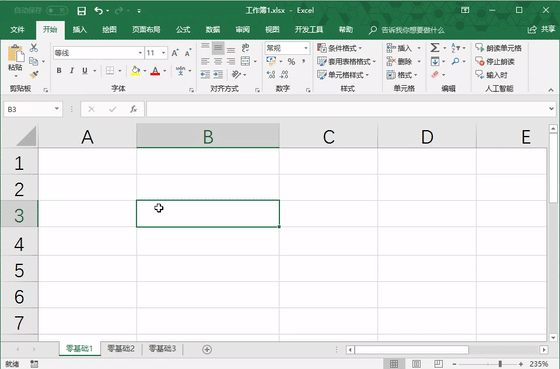560x369 pixels.
Task: Toggle the AutoSave switch
Action: coord(57,11)
